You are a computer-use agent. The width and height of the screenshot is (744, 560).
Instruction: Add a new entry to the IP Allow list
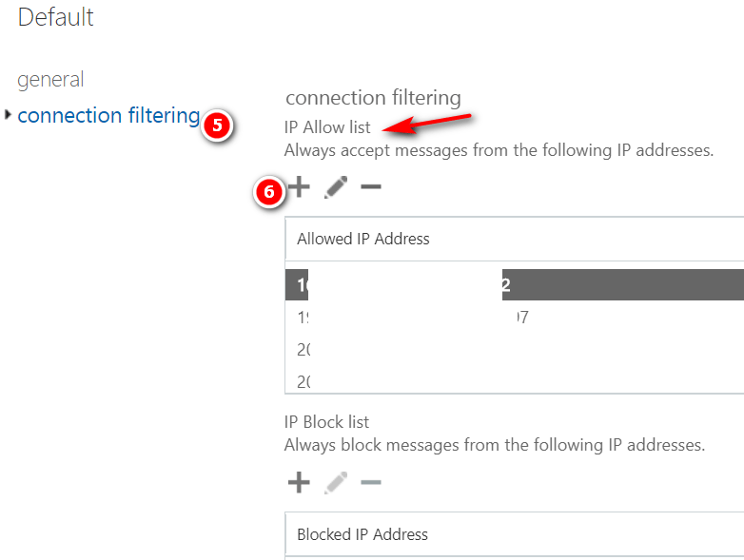click(x=299, y=187)
